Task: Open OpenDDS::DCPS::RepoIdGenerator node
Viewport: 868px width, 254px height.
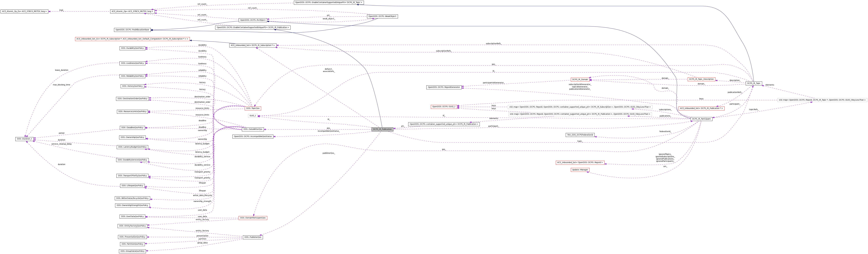Action: pyautogui.click(x=444, y=87)
